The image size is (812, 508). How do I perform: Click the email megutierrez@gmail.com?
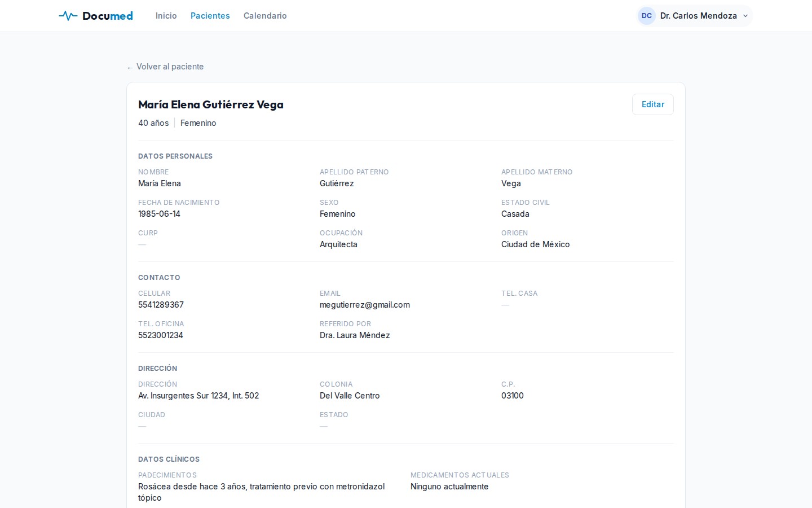coord(364,305)
